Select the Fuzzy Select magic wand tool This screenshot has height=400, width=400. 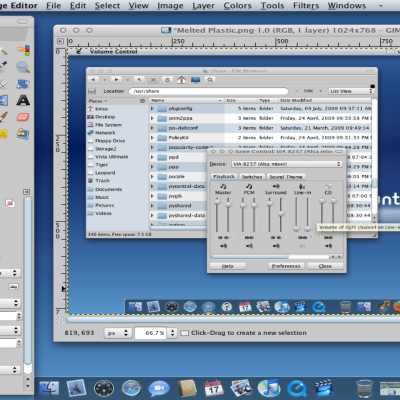pos(3,50)
